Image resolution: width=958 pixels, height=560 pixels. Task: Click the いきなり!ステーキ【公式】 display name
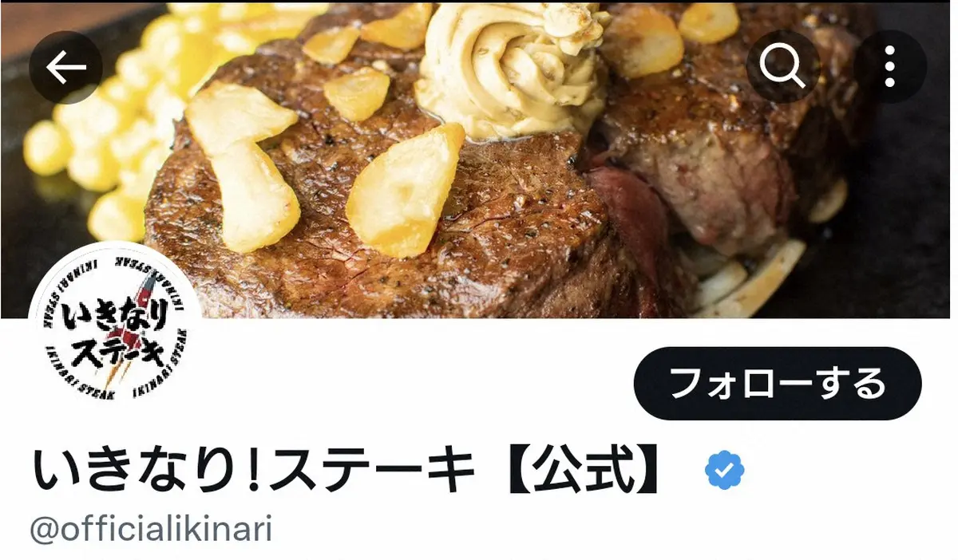tap(348, 471)
